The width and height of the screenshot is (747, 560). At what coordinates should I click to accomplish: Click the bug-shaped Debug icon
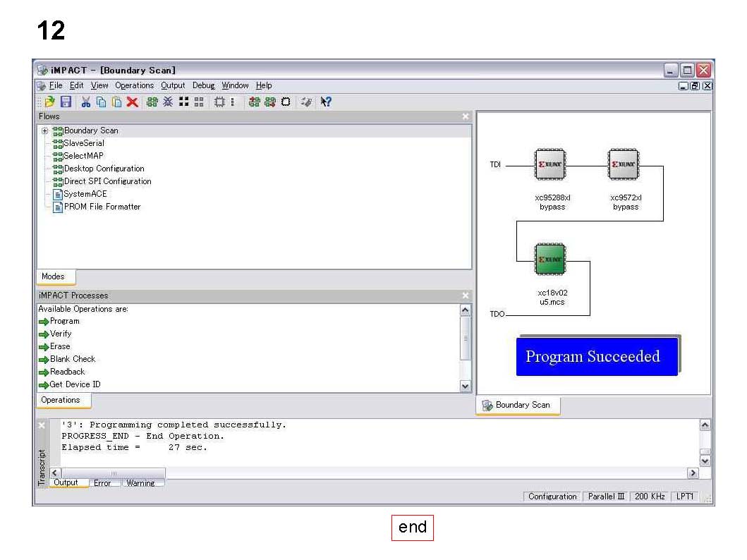coord(168,102)
